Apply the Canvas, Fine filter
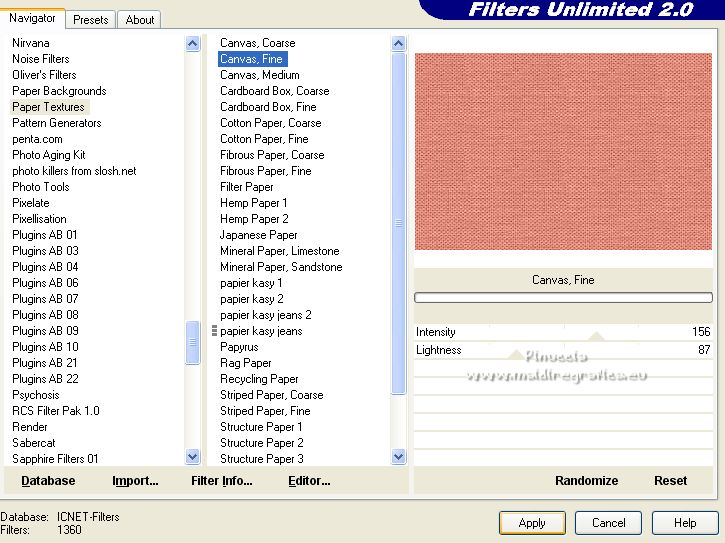This screenshot has height=543, width=725. [532, 523]
